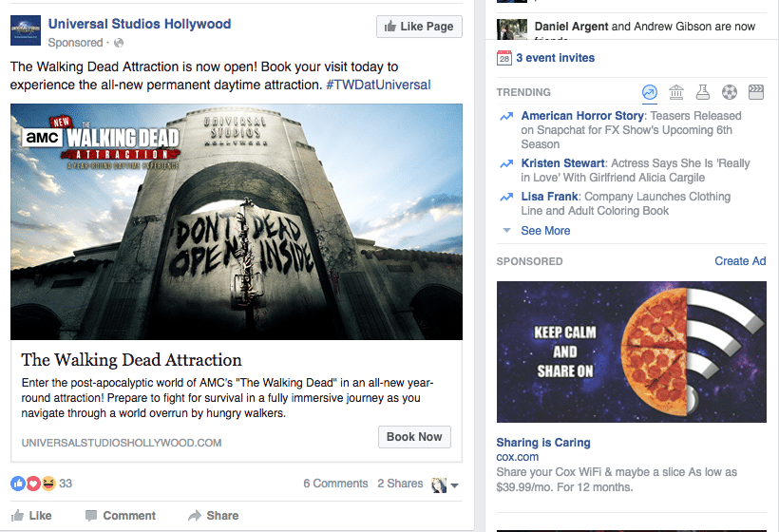Select the Politics trending icon tab
Image resolution: width=779 pixels, height=532 pixels.
click(x=676, y=92)
